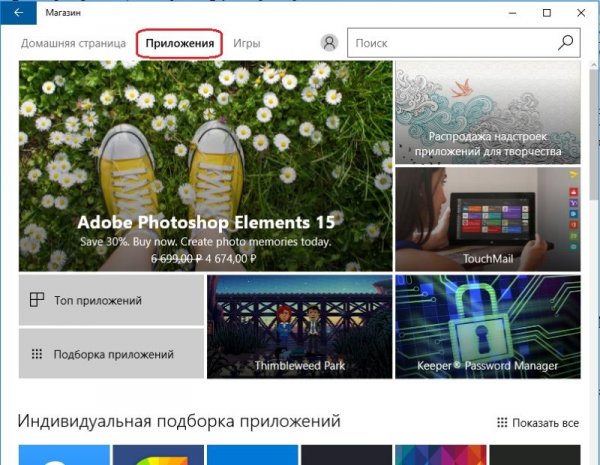Close the Магазин window
The width and height of the screenshot is (600, 465).
pos(581,13)
